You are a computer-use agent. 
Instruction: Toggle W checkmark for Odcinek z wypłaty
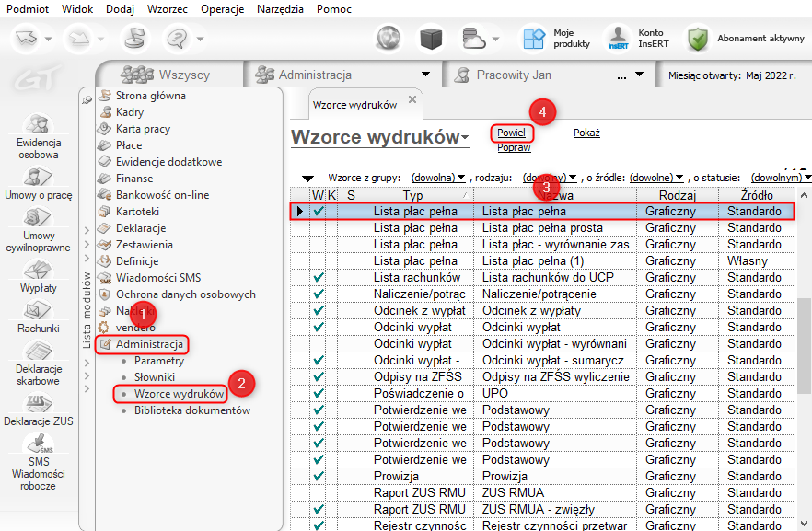point(318,310)
